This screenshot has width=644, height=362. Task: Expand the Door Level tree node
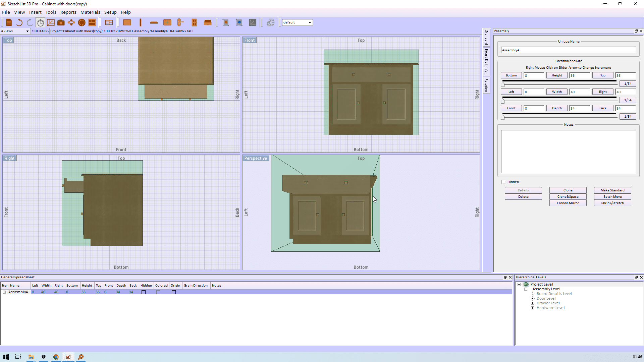[x=532, y=298]
